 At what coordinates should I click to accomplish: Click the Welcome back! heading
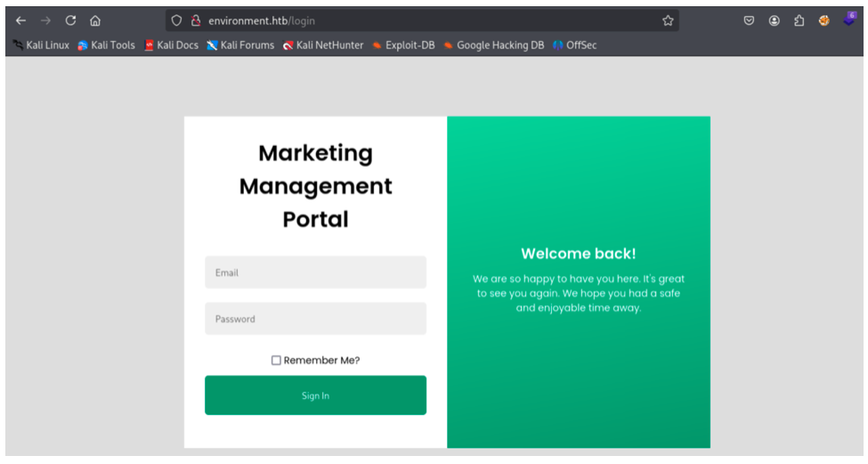click(579, 254)
